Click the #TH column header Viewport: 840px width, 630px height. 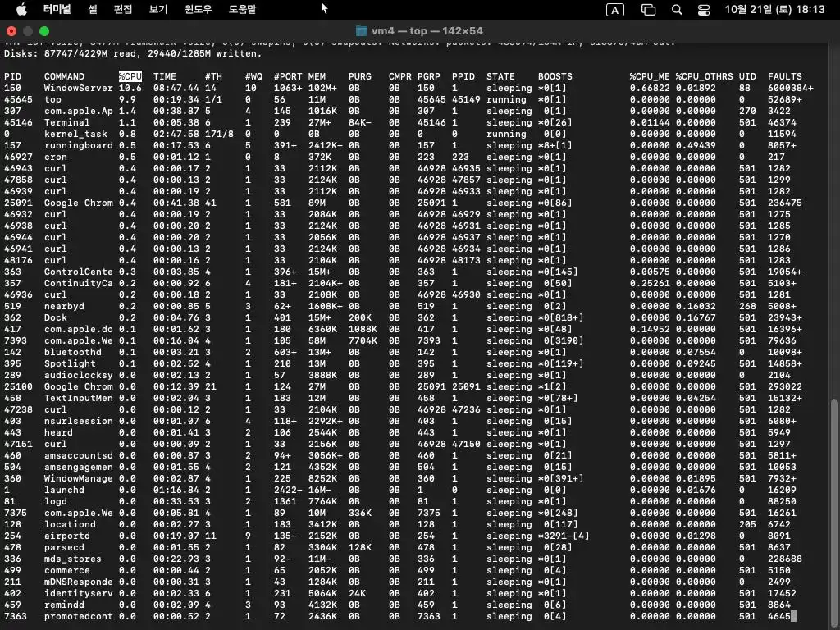213,76
